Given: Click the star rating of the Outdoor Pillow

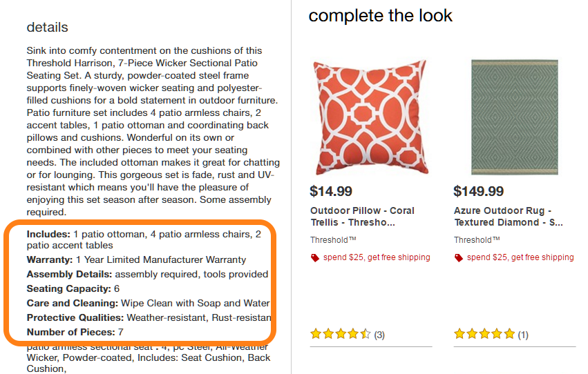Looking at the screenshot, I should coord(341,334).
